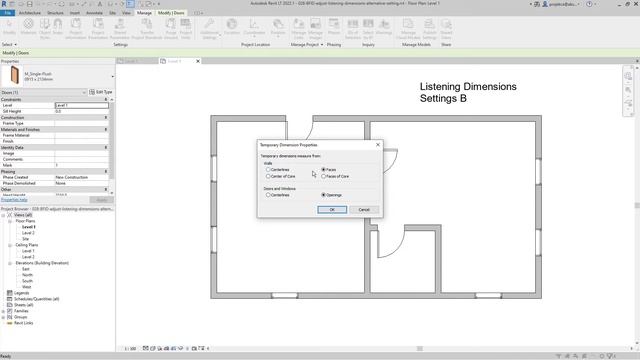Expand the Groups tree node

pyautogui.click(x=3, y=317)
